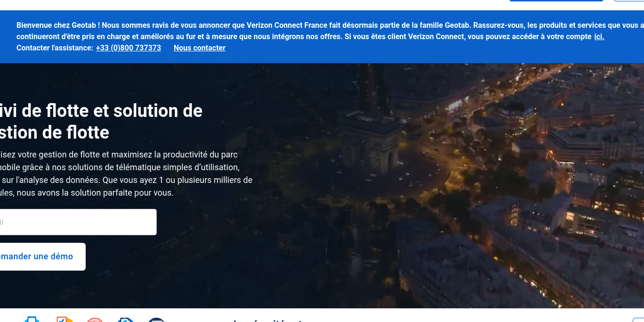The image size is (644, 322).
Task: Click the "Demander une démo" button
Action: [x=43, y=256]
